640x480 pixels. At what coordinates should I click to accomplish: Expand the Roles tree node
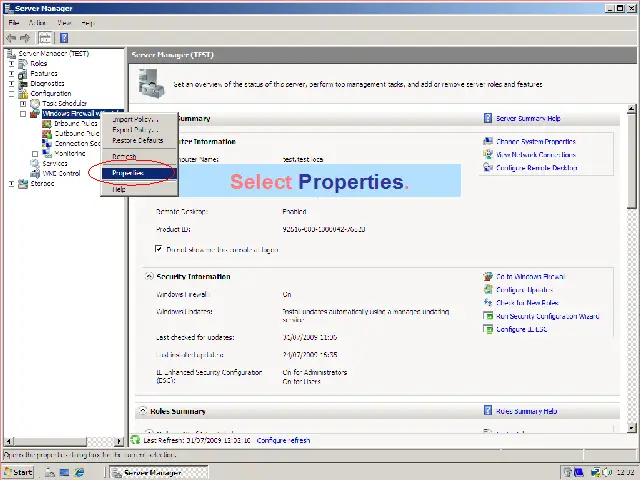coord(11,64)
